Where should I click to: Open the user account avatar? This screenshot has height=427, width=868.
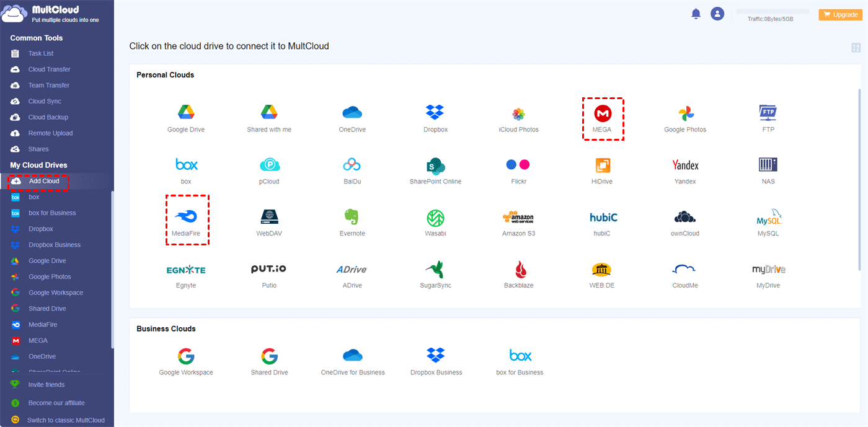pyautogui.click(x=717, y=14)
